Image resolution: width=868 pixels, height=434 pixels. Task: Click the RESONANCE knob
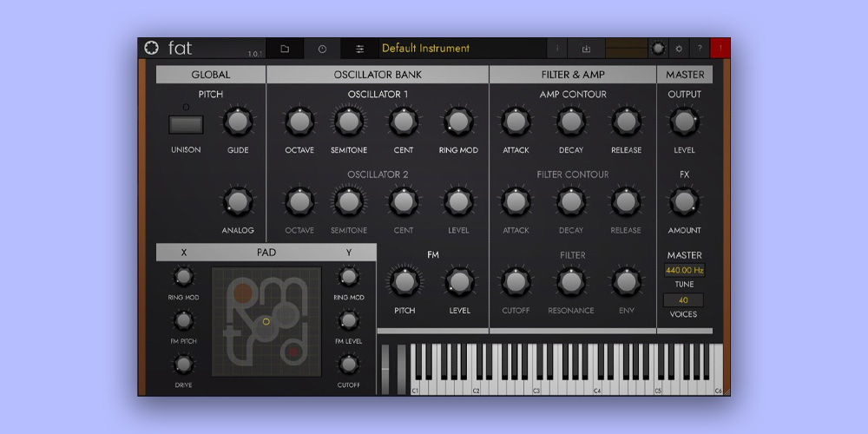571,282
